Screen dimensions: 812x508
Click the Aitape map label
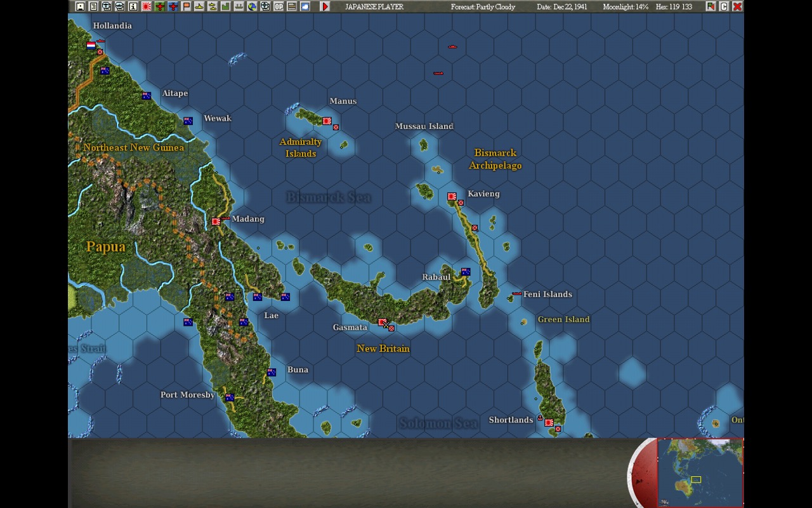175,93
